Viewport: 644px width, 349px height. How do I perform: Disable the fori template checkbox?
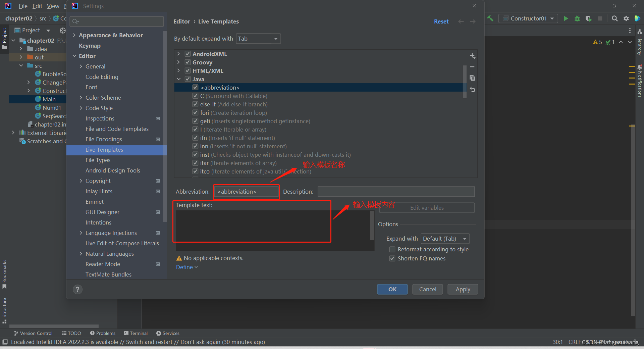pyautogui.click(x=195, y=112)
